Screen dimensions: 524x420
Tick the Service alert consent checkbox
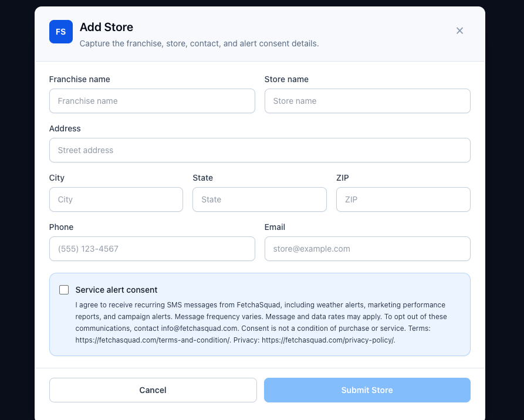click(x=64, y=290)
